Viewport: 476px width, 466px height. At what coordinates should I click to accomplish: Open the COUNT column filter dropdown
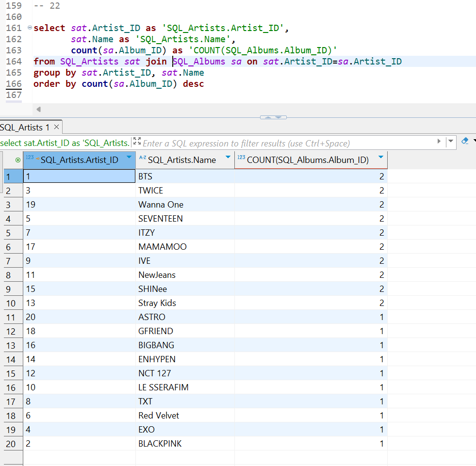[x=381, y=157]
